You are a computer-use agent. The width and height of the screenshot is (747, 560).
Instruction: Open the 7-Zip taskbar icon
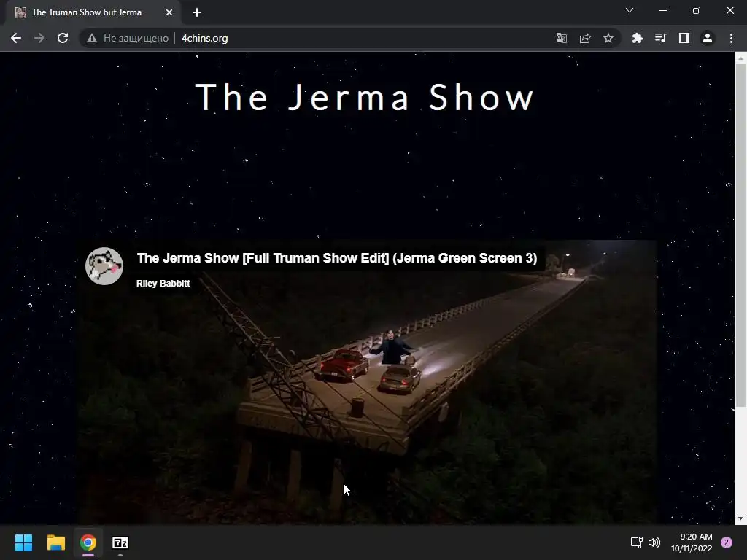(120, 542)
